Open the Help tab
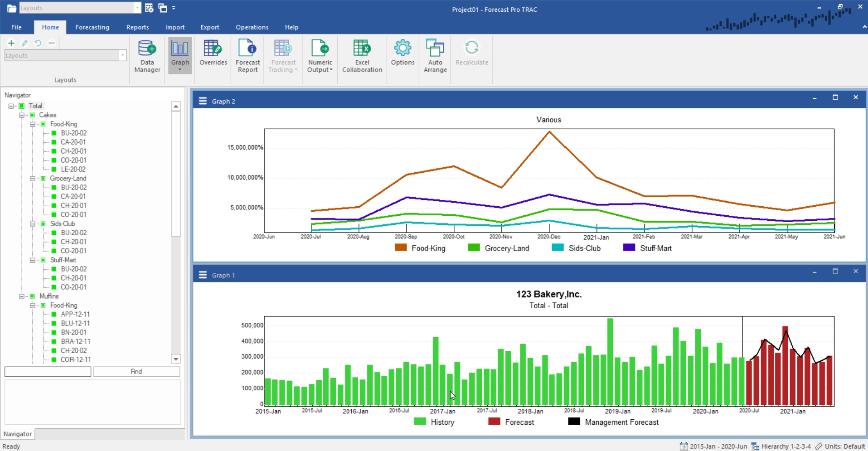The image size is (868, 451). tap(291, 27)
